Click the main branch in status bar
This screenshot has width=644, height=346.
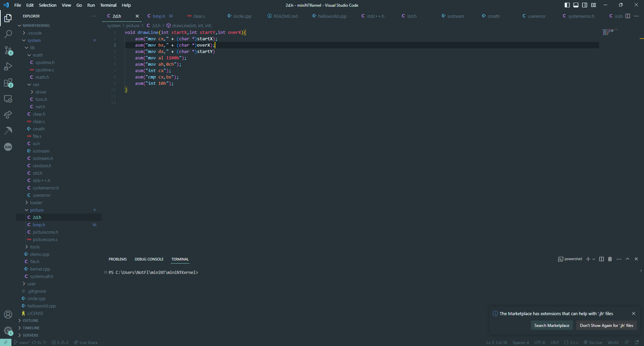click(x=21, y=342)
